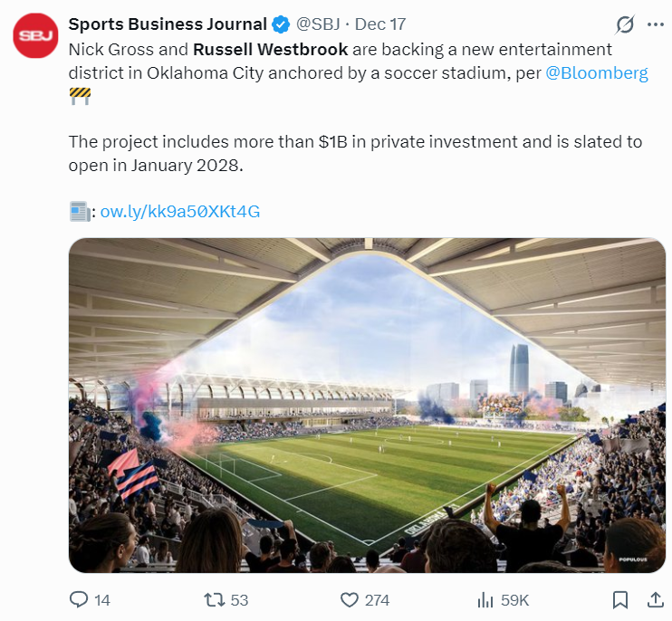Click the reply count 14

[x=102, y=599]
